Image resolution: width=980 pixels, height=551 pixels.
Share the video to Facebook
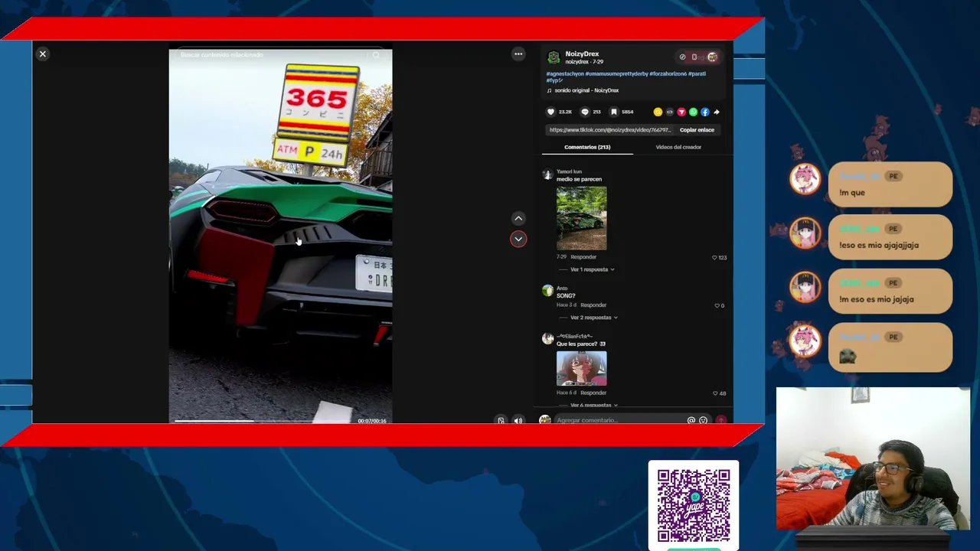click(705, 112)
